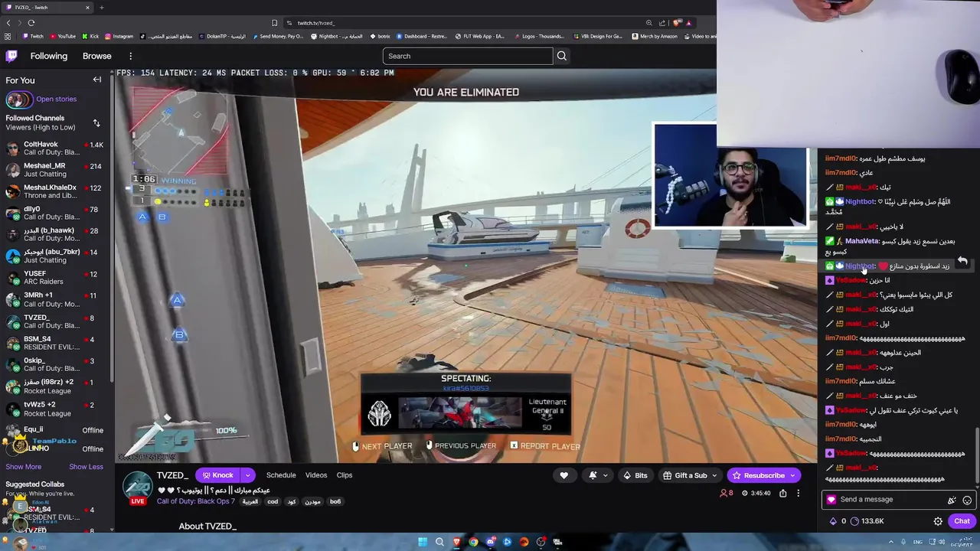Share the stream using share icon

[782, 494]
